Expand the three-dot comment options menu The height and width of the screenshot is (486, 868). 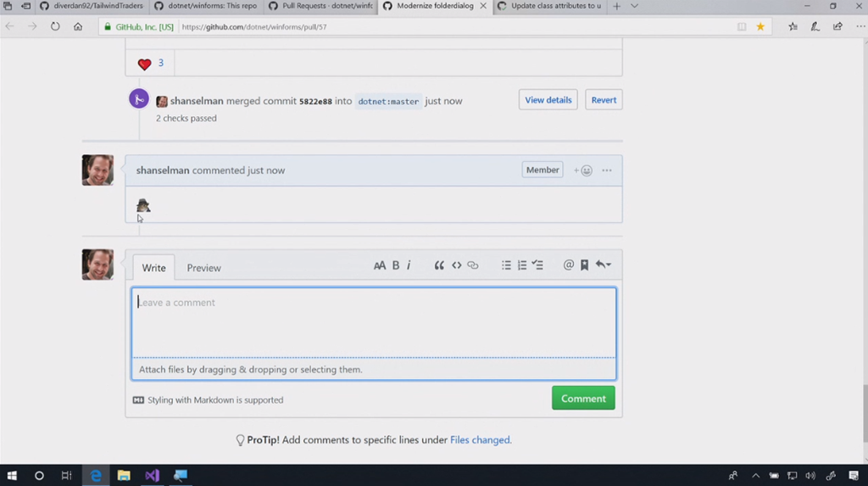pyautogui.click(x=607, y=170)
